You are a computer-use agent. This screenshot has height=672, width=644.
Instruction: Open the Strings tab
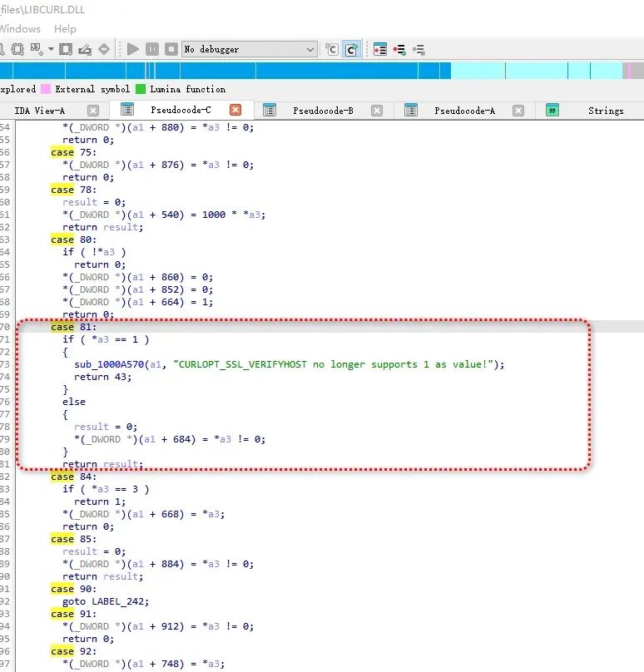pos(606,111)
